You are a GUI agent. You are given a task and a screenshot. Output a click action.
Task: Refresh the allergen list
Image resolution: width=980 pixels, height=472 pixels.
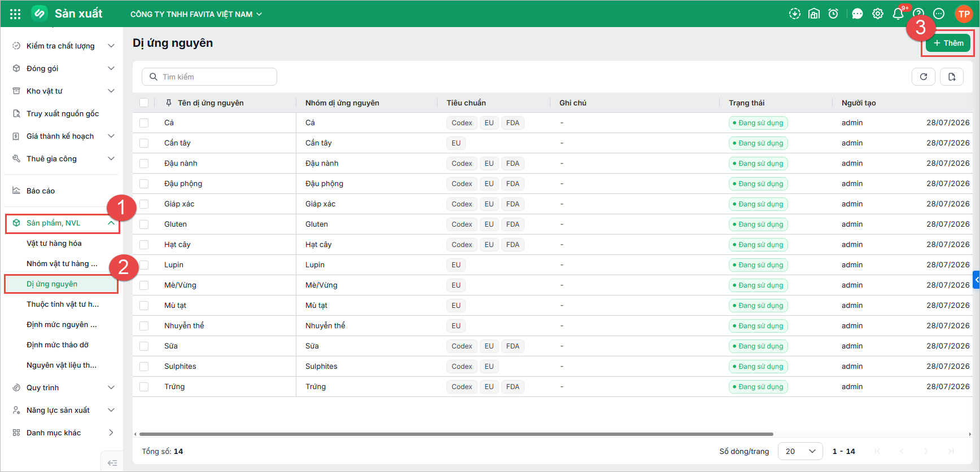(x=924, y=77)
